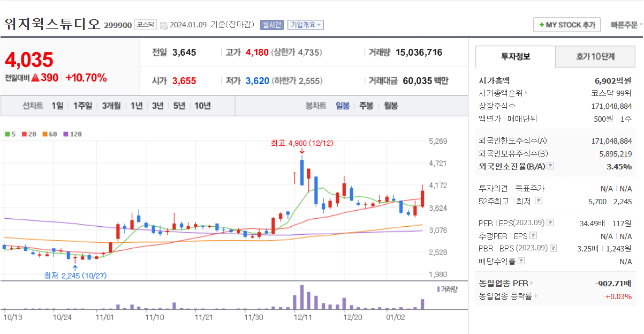Click stock code 299900
The height and width of the screenshot is (334, 644).
(118, 25)
